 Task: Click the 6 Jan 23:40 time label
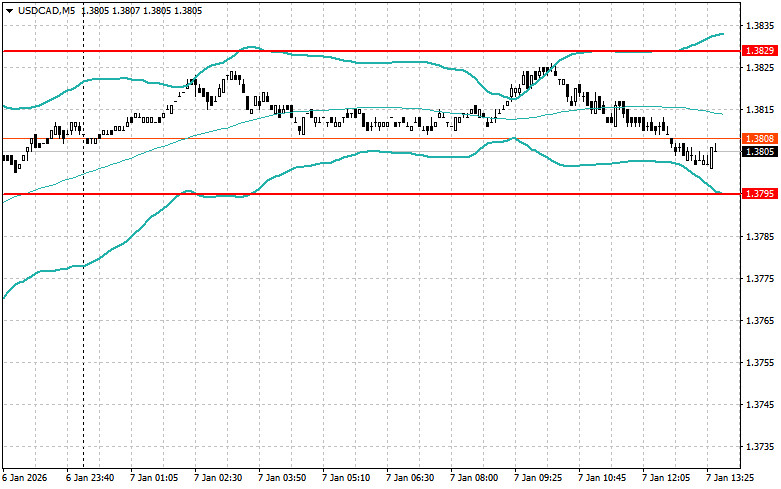coord(88,479)
